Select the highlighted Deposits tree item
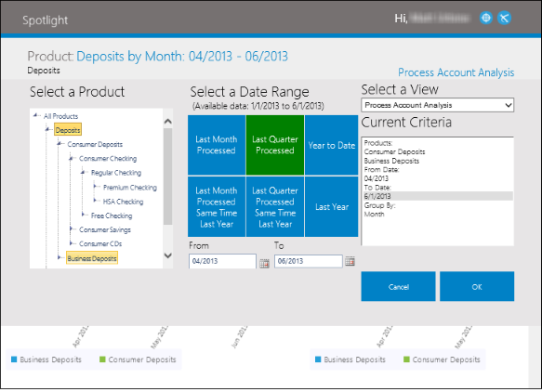The image size is (542, 392). click(x=68, y=130)
